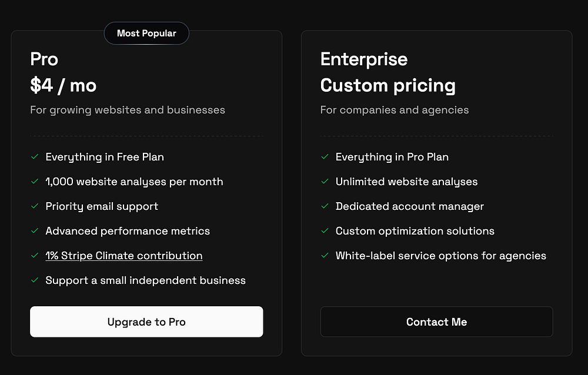Select the Pro plan title
Image resolution: width=588 pixels, height=375 pixels.
(44, 59)
